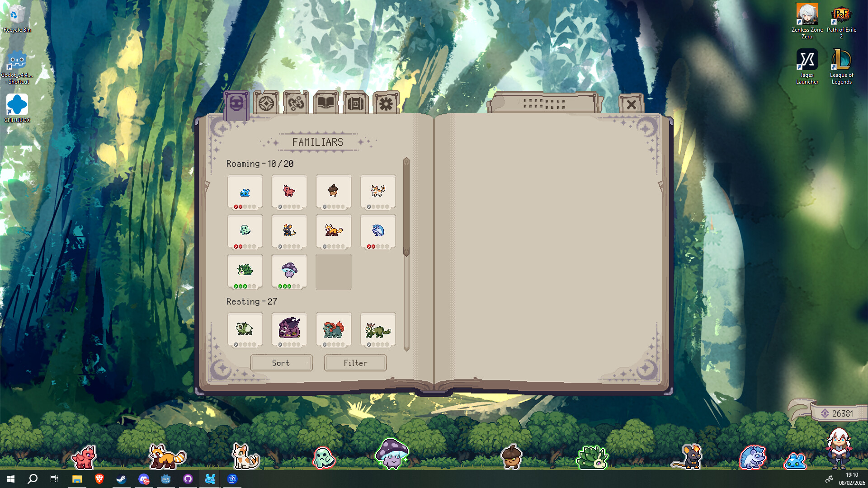Click the Filter button
The height and width of the screenshot is (488, 868).
click(355, 363)
